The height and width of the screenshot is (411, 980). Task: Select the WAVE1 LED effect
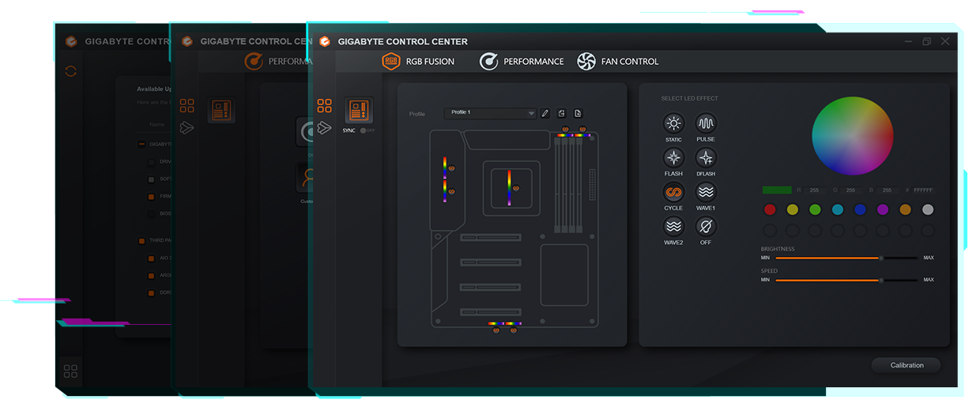(706, 192)
